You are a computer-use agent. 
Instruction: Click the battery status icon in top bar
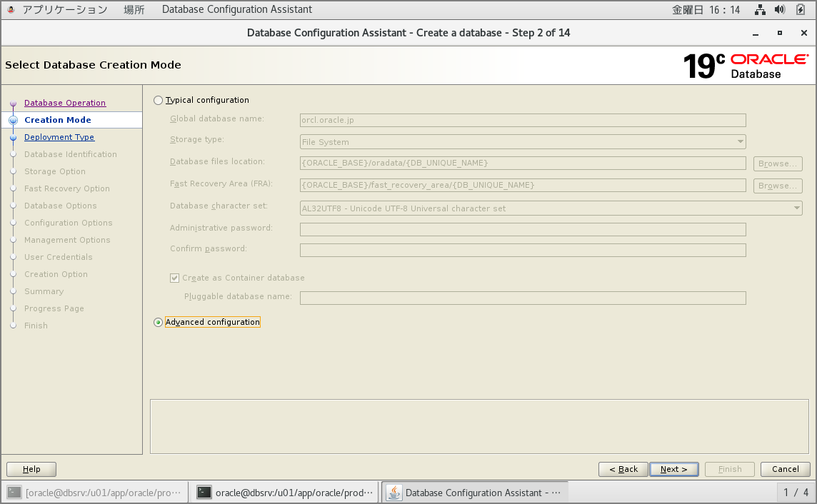[801, 10]
